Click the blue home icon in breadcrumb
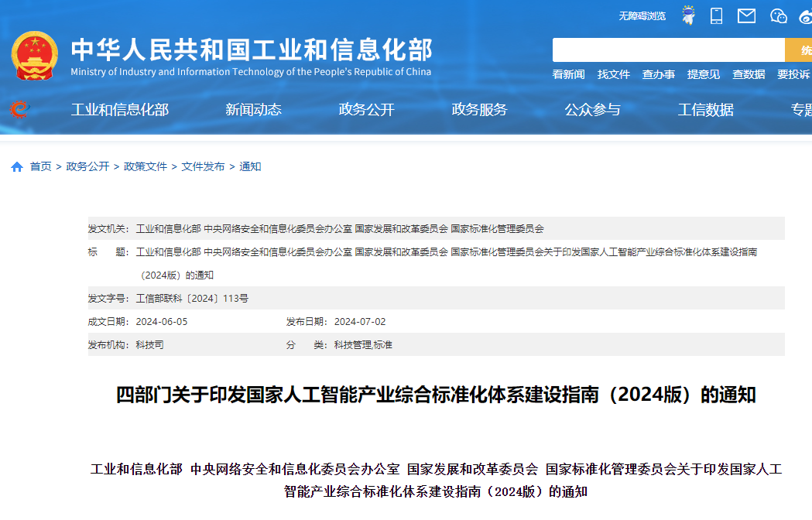This screenshot has height=520, width=812. (17, 167)
